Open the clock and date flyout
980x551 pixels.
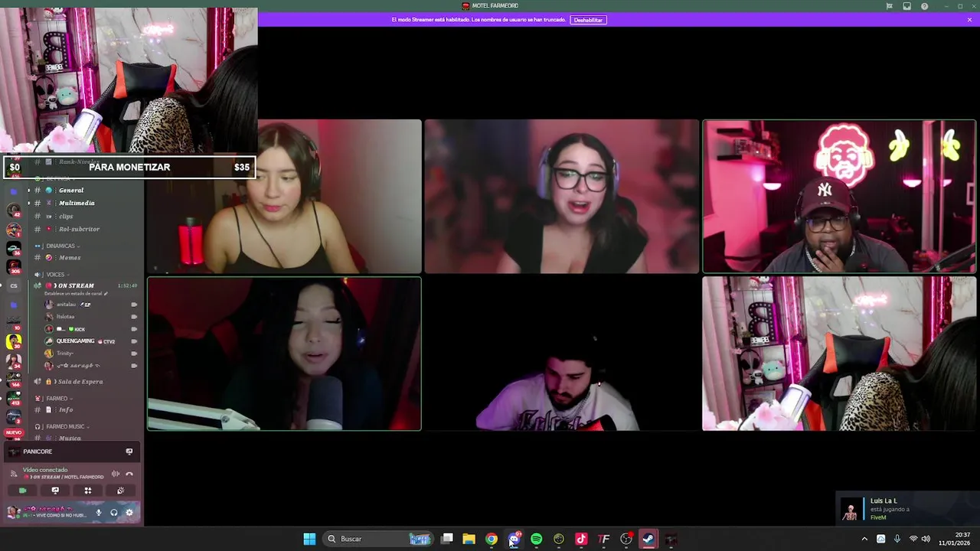pos(955,539)
